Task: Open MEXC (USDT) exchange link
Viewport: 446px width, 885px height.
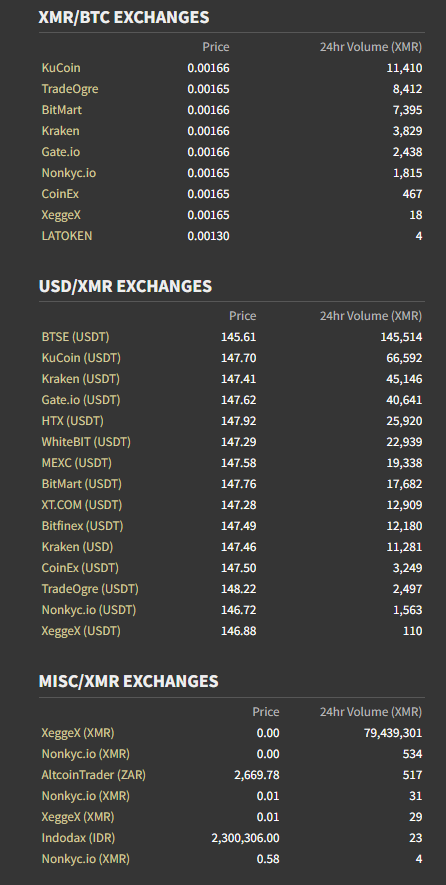Action: tap(76, 463)
